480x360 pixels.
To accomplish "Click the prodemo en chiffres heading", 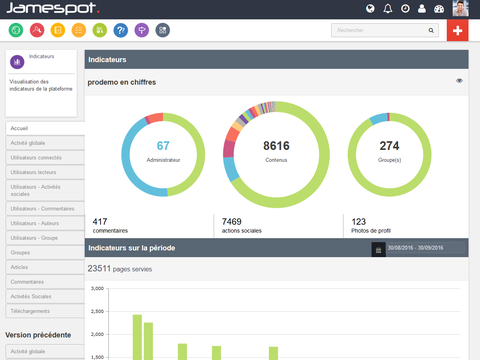I will pos(122,82).
